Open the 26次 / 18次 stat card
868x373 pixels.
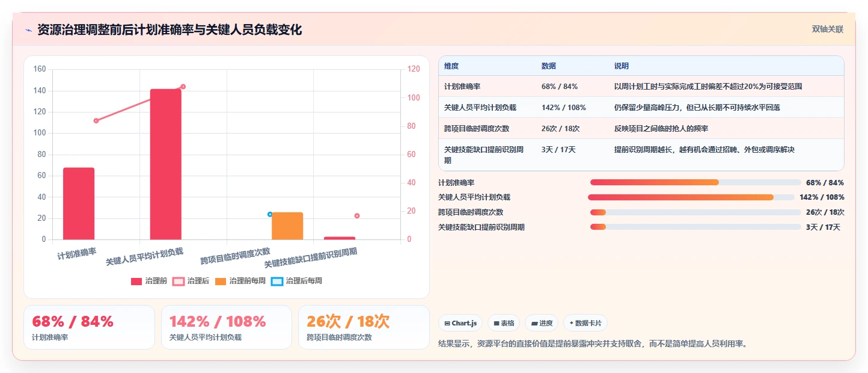(x=364, y=327)
